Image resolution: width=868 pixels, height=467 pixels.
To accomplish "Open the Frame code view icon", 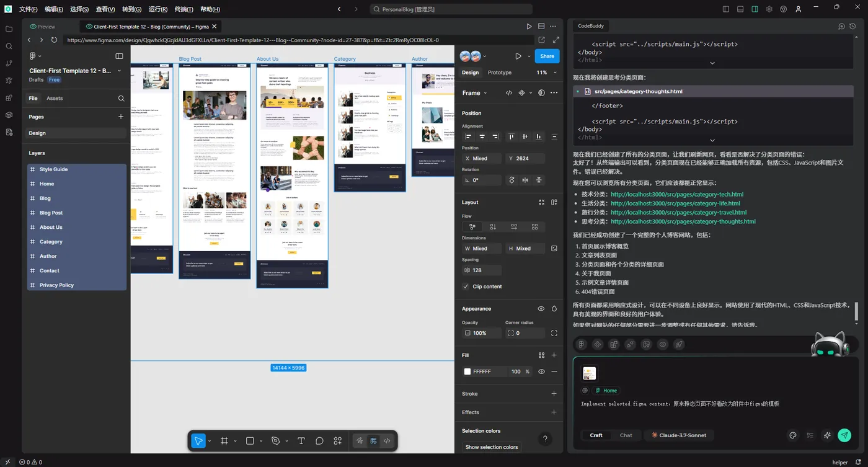I will [509, 92].
